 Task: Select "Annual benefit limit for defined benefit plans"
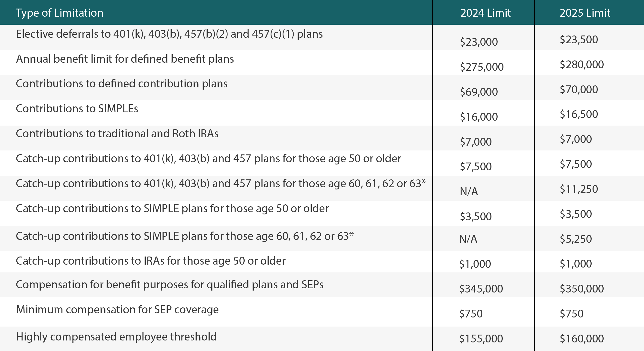(x=125, y=59)
